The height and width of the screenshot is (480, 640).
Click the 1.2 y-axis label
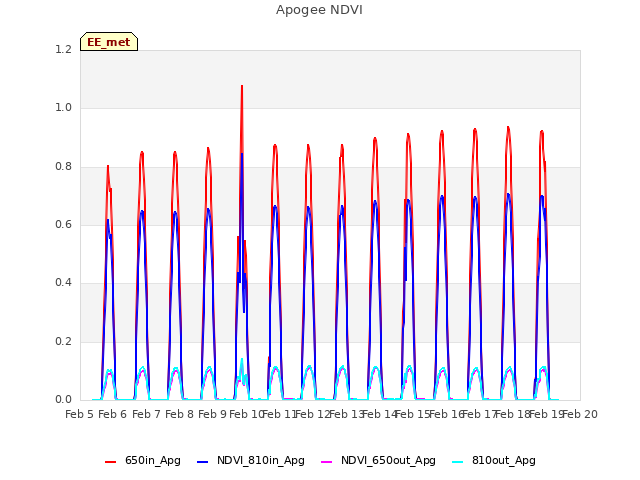pyautogui.click(x=63, y=49)
